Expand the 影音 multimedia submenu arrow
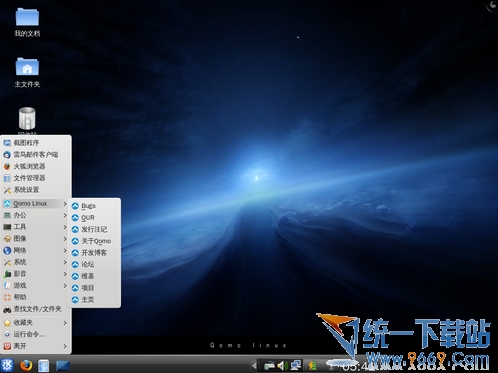 pos(65,274)
